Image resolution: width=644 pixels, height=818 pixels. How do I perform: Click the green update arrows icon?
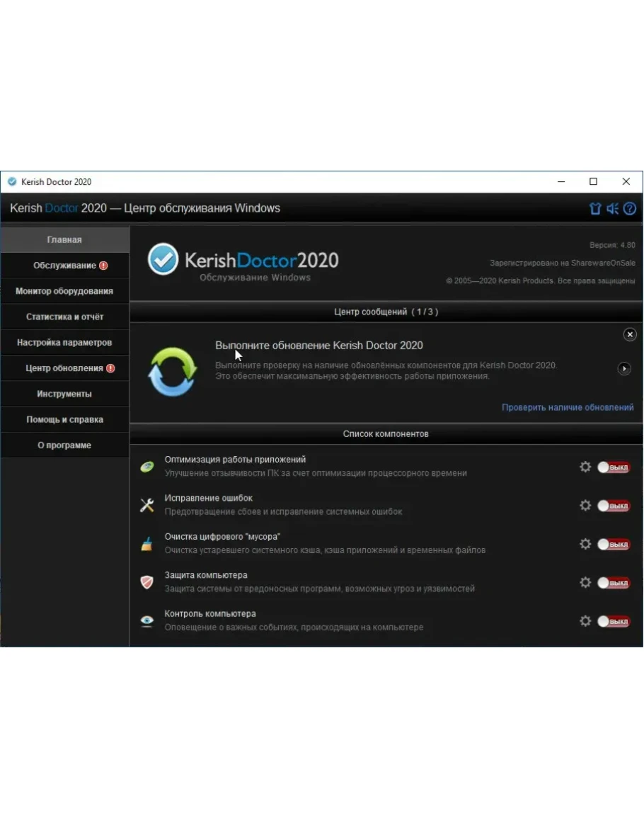tap(173, 371)
